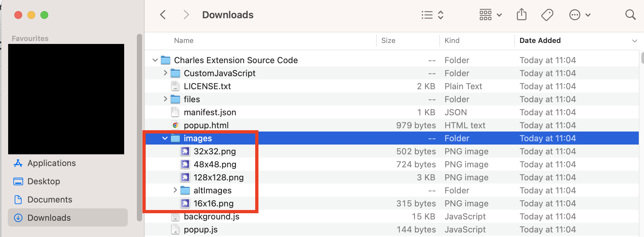Click the Share toolbar icon
This screenshot has height=237, width=644.
[521, 15]
